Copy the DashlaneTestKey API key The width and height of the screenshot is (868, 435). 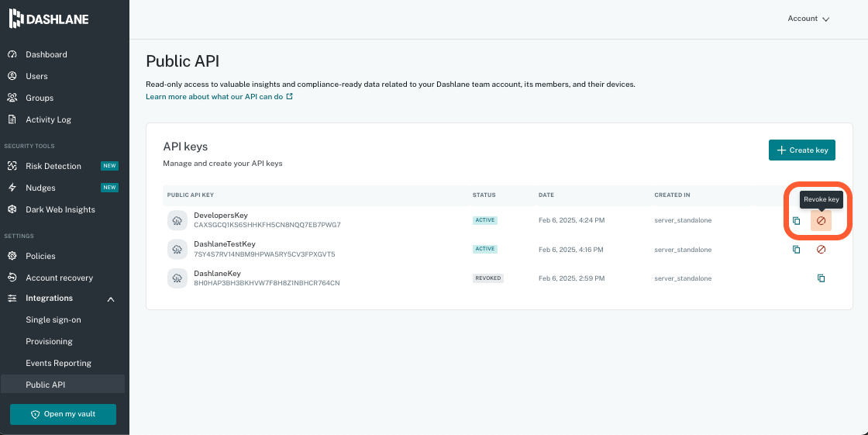(796, 250)
